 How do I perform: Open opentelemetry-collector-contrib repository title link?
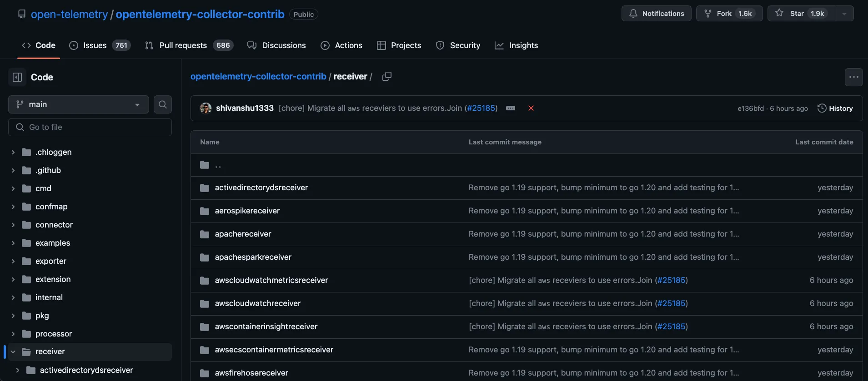click(x=200, y=14)
